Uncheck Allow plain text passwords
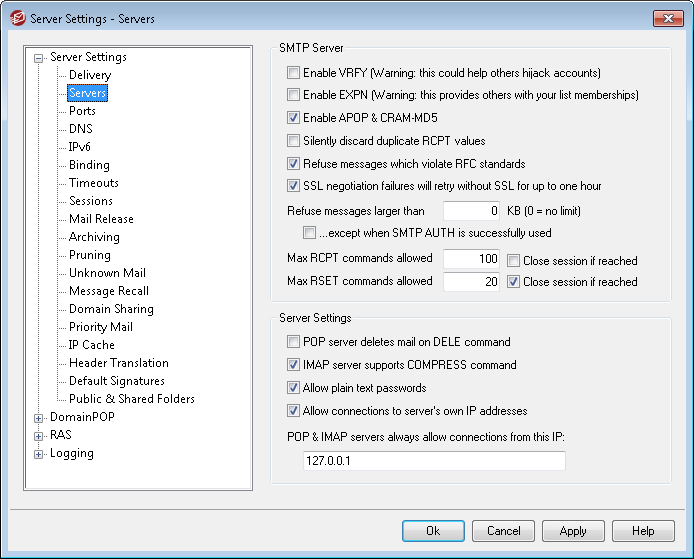The width and height of the screenshot is (694, 559). click(x=293, y=388)
